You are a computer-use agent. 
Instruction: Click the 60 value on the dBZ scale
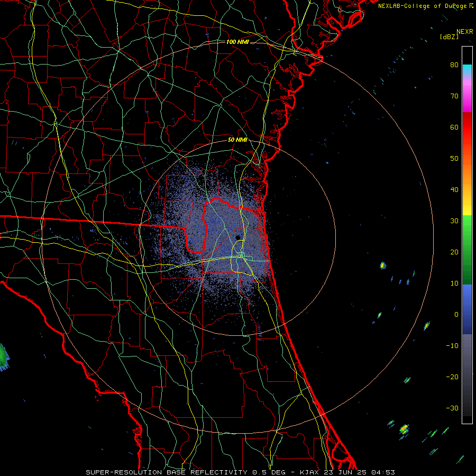(454, 127)
